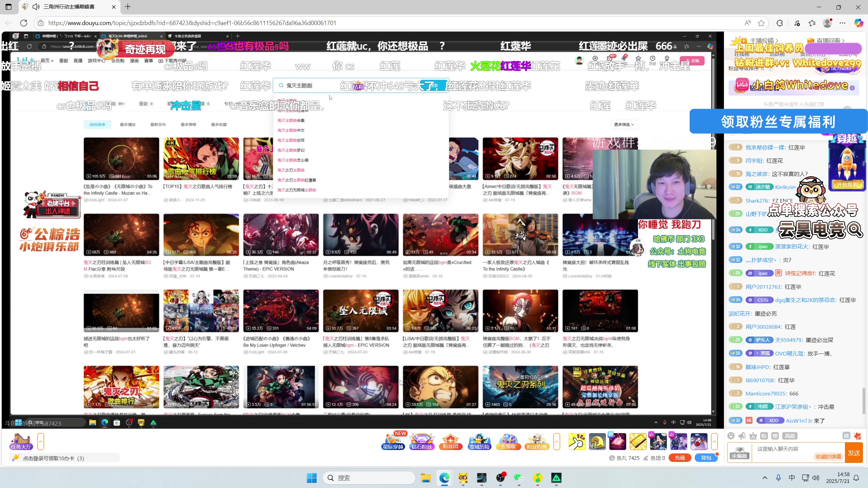The image size is (868, 488).
Task: Click the 未佩戴 fan badge selector
Action: (739, 453)
